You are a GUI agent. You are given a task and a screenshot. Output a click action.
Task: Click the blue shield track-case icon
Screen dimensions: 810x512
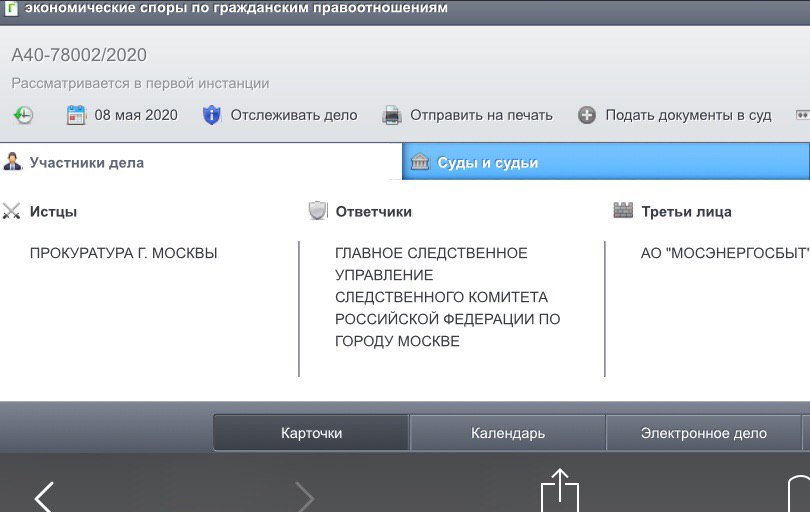211,115
